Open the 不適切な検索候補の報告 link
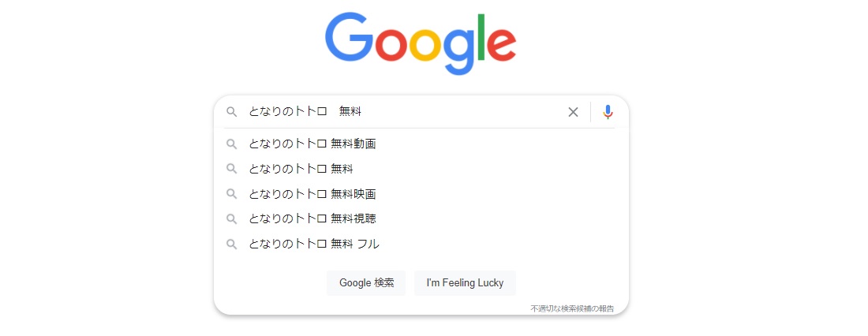Image resolution: width=868 pixels, height=336 pixels. pos(572,308)
